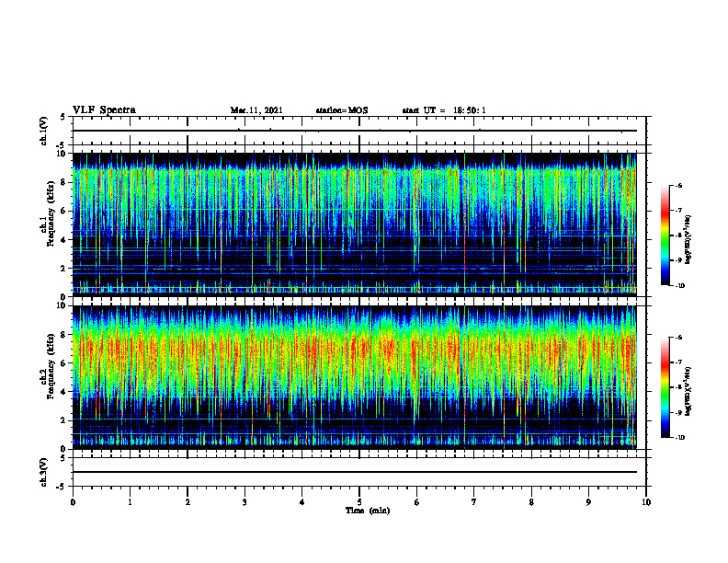This screenshot has height=563, width=728.
Task: Click the "5" tick on ch.1(V) axis
Action: [x=63, y=117]
